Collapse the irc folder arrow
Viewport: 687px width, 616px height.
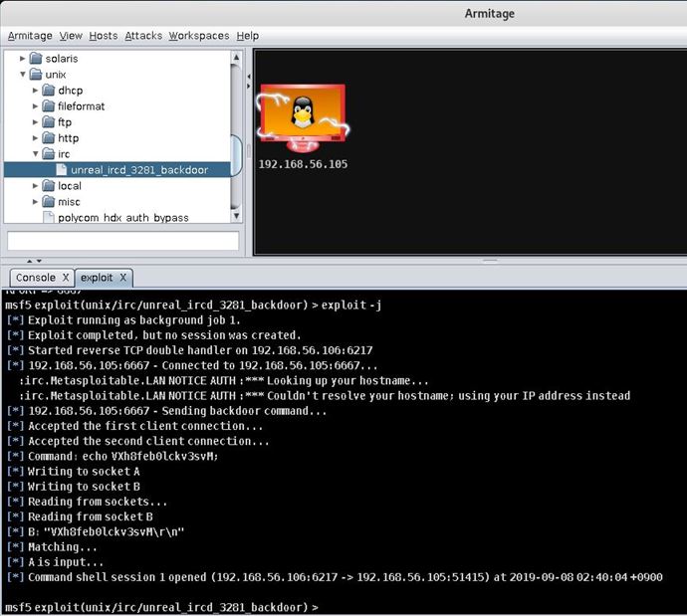tap(36, 153)
